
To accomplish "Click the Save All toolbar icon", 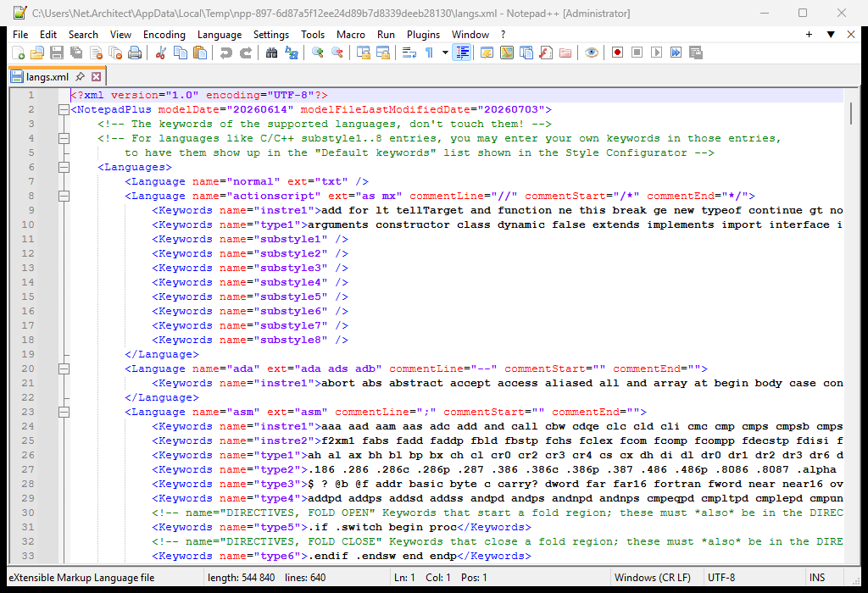I will pos(75,53).
